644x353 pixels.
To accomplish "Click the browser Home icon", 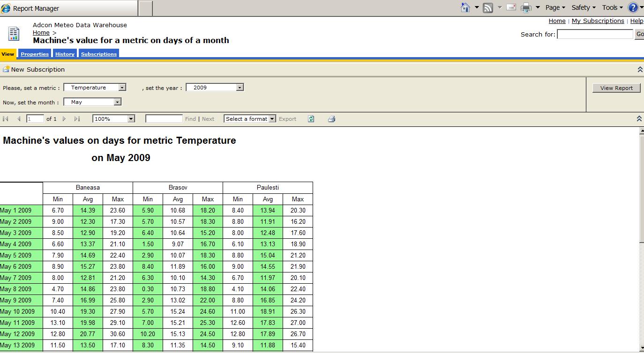I will click(465, 7).
